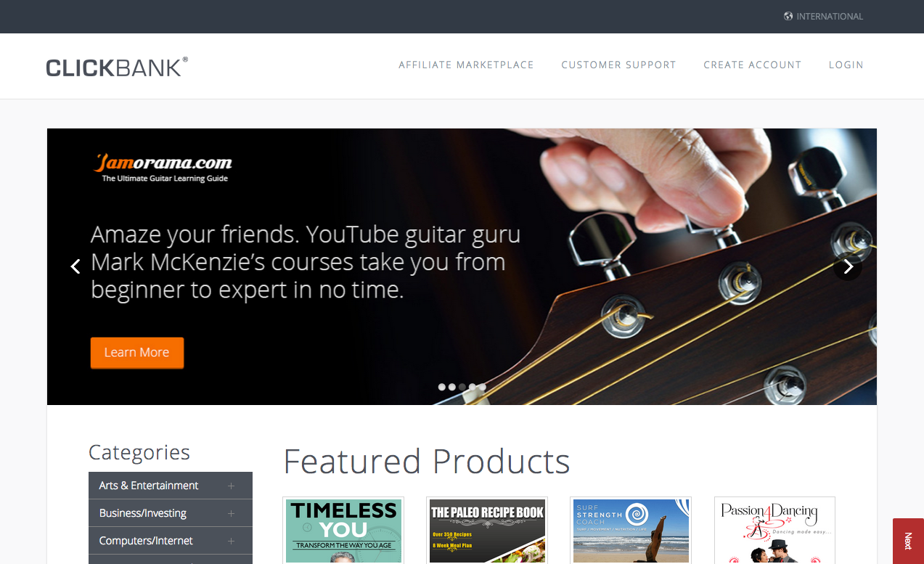The image size is (924, 564).
Task: Select the first carousel indicator dot
Action: tap(441, 387)
